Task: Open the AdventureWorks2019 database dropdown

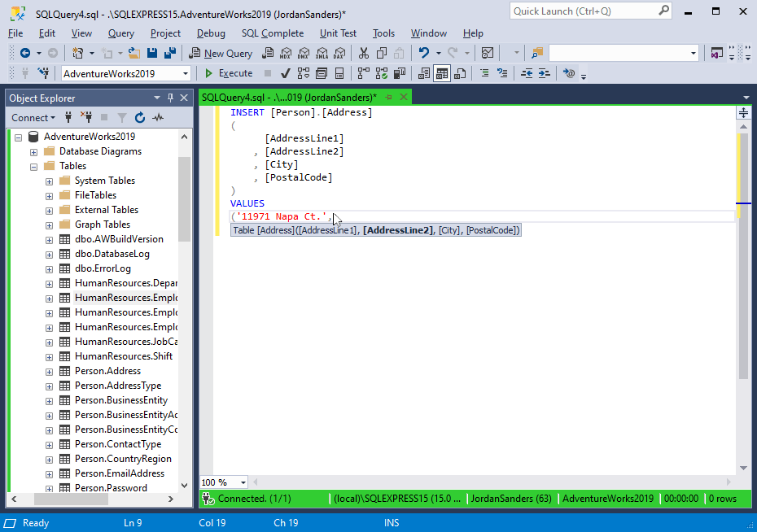Action: tap(186, 74)
